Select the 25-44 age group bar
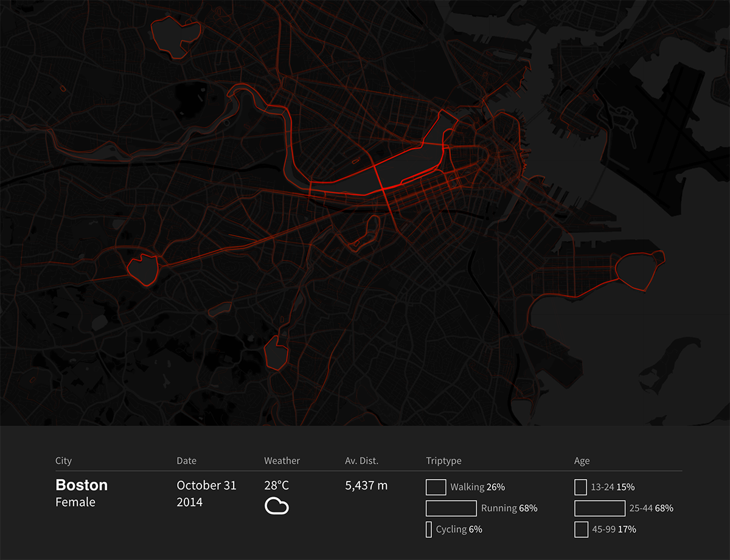The height and width of the screenshot is (560, 730). pos(599,508)
